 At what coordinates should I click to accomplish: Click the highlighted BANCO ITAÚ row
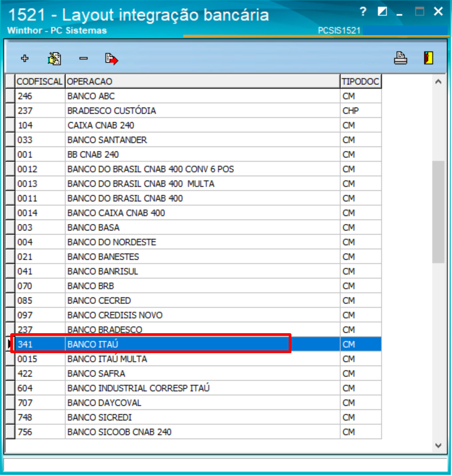(193, 344)
